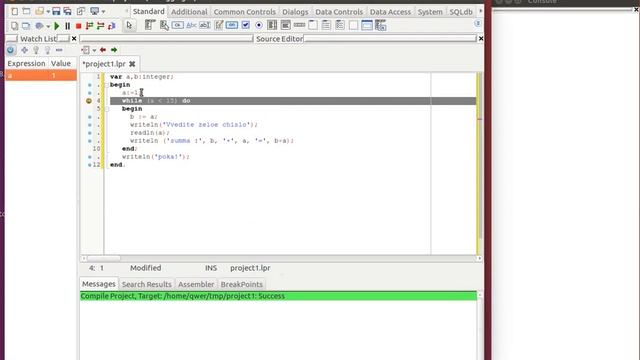Screen dimensions: 640x360
Task: Show more palette tabs with right arrow
Action: click(480, 11)
